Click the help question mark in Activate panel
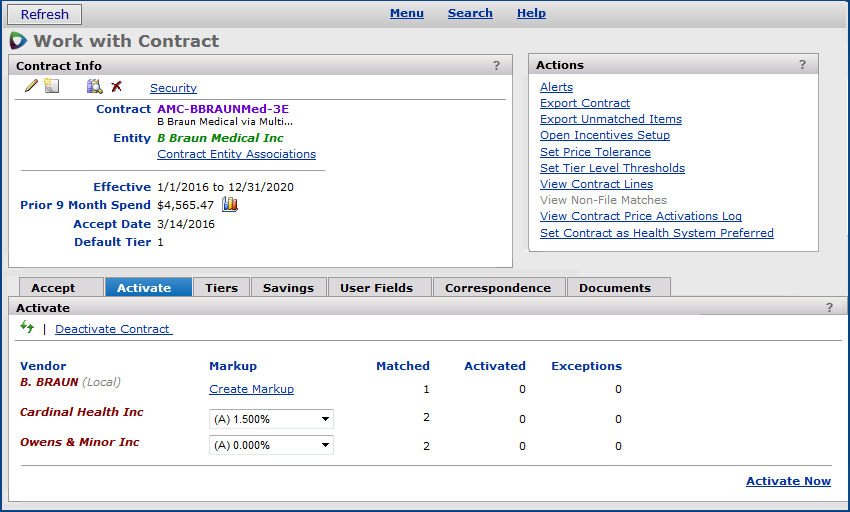This screenshot has height=512, width=850. tap(830, 308)
